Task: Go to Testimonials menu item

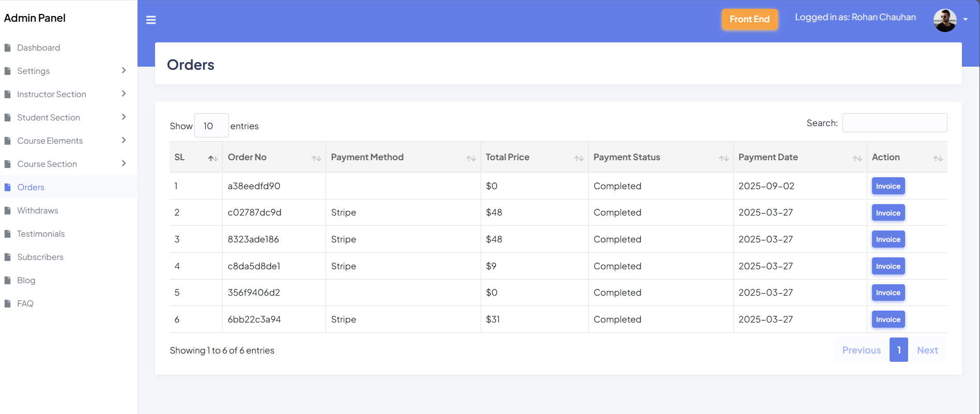Action: [x=41, y=234]
